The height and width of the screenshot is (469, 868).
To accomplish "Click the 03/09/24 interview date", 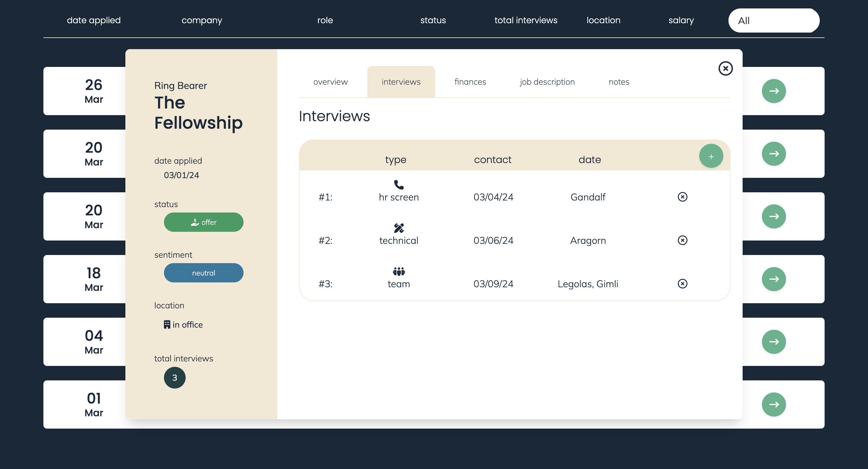I will click(x=493, y=284).
